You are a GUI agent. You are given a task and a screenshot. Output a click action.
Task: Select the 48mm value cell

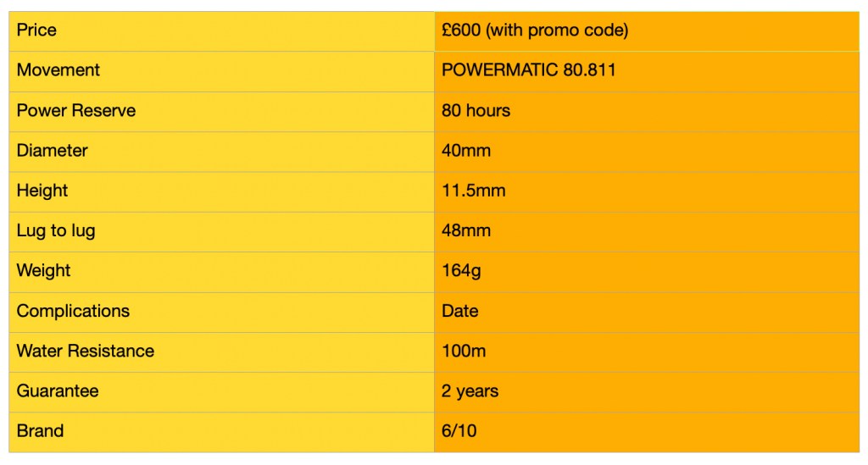click(x=466, y=230)
